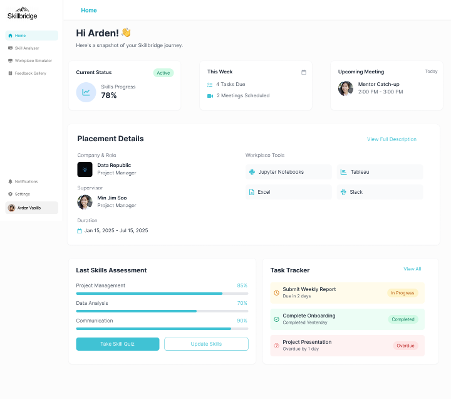Click the Completed status badge
Viewport: 451px width, 399px height.
(x=403, y=319)
